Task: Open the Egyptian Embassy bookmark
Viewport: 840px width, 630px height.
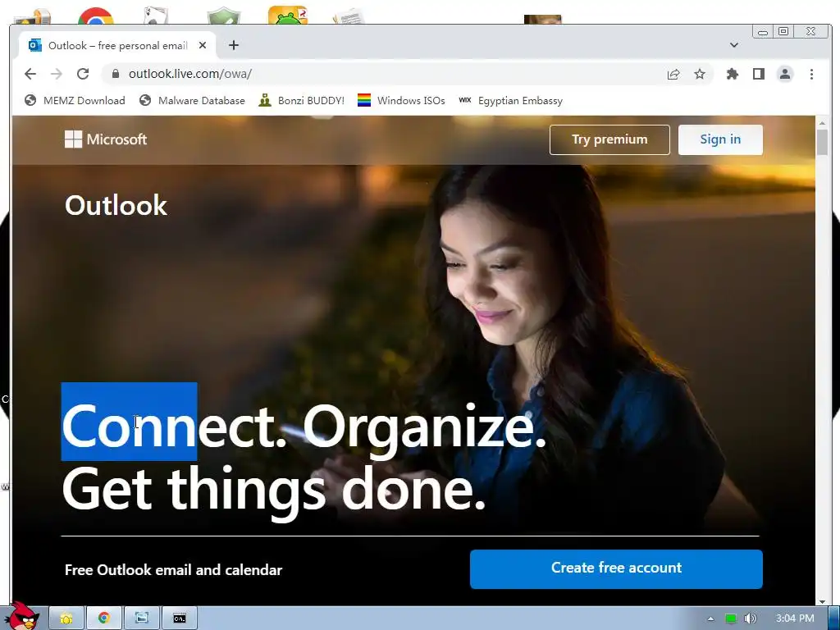Action: click(x=511, y=101)
